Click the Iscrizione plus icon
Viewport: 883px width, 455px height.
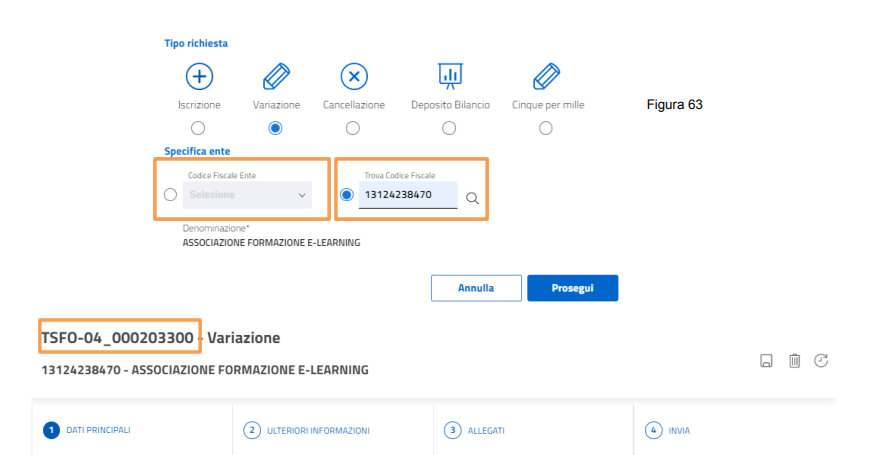click(199, 76)
